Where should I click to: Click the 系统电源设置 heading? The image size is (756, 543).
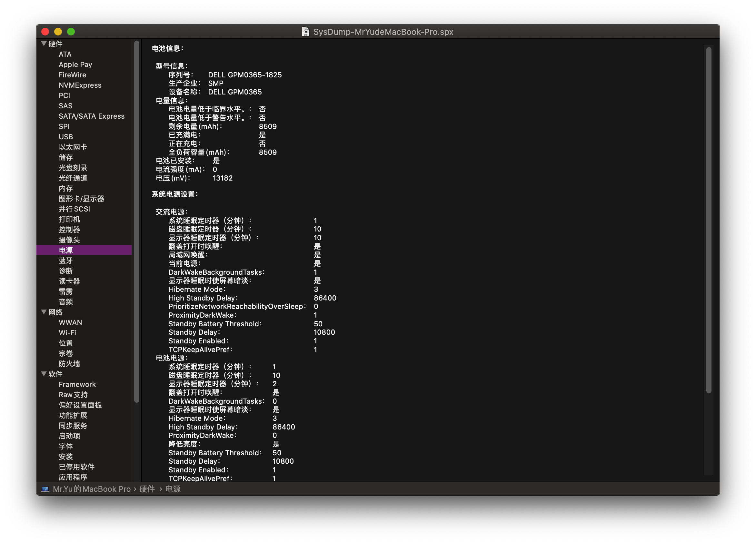tap(175, 194)
